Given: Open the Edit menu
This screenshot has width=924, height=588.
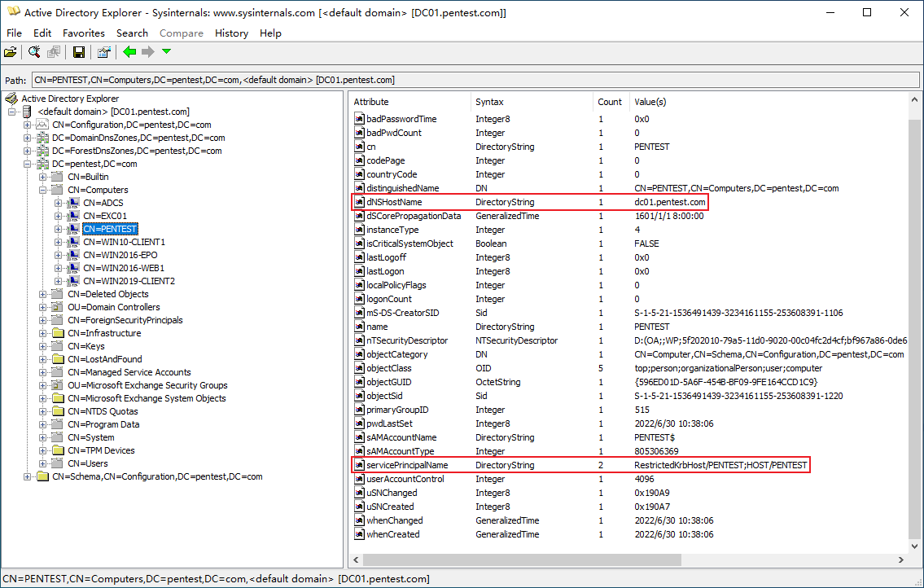Looking at the screenshot, I should 42,33.
